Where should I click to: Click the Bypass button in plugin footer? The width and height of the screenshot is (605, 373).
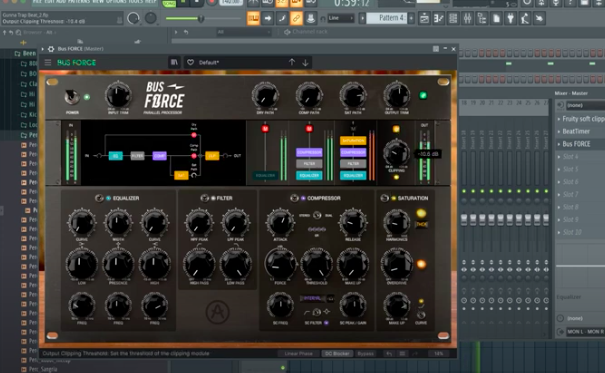point(365,353)
